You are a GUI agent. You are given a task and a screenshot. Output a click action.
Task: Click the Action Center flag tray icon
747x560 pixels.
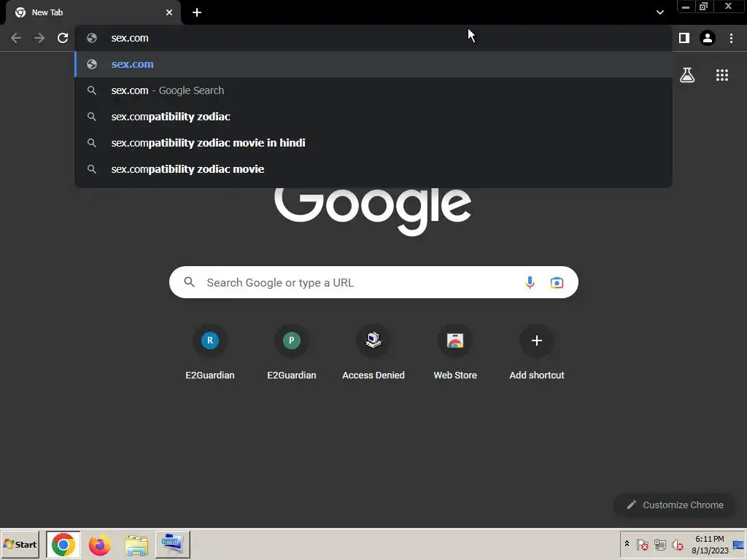(642, 544)
